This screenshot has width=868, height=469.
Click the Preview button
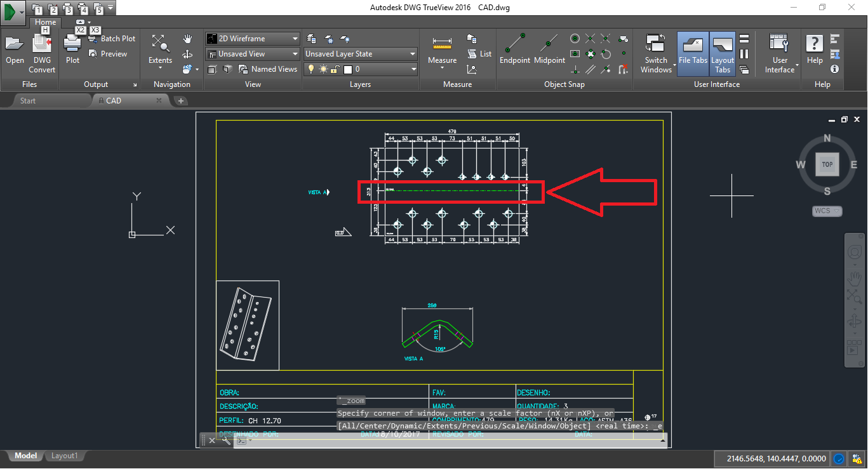tap(113, 54)
